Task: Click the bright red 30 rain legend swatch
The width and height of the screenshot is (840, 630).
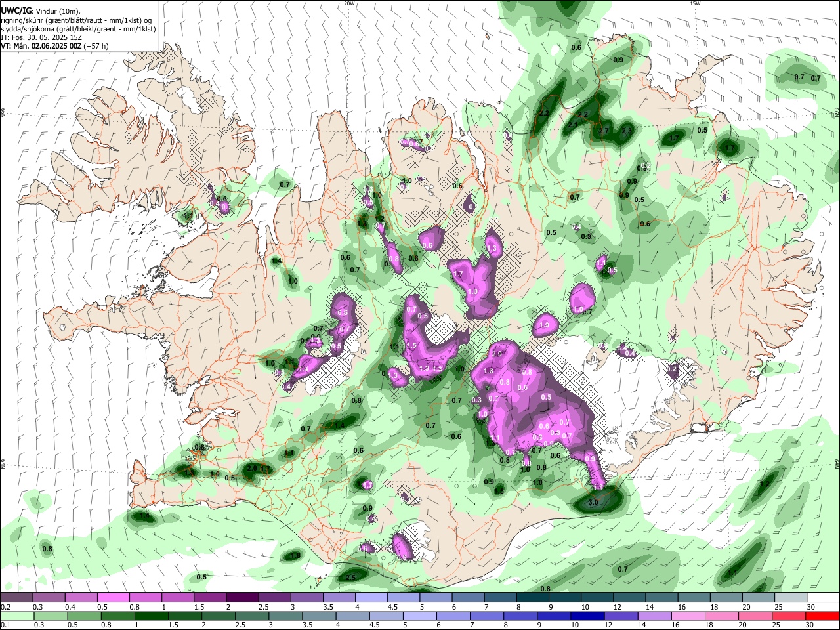Action: coord(823,616)
